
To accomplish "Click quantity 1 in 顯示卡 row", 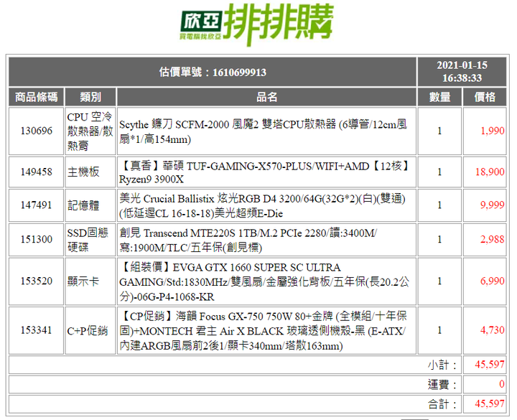I will [x=439, y=281].
